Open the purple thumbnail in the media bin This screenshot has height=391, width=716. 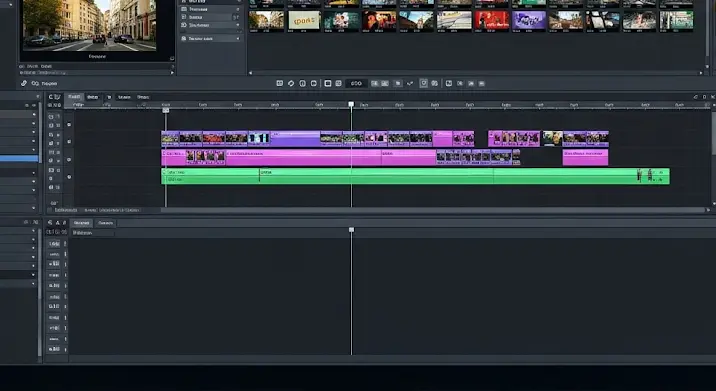529,21
